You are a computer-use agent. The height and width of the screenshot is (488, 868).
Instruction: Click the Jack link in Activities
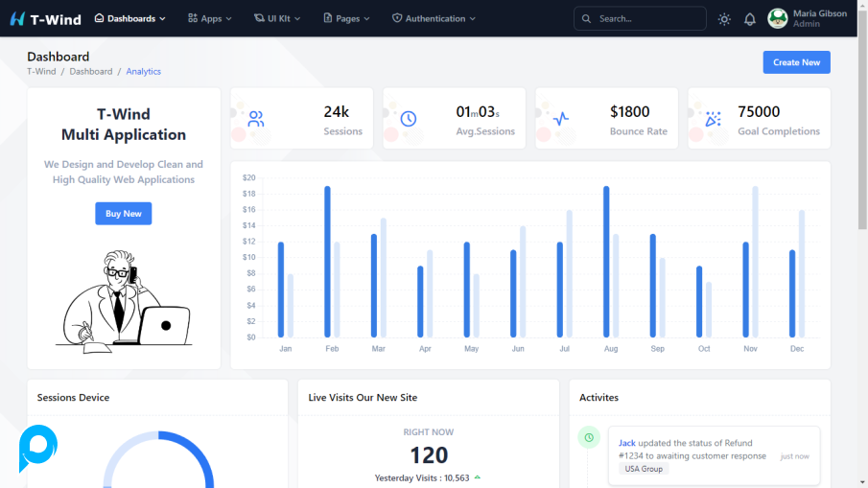(627, 443)
